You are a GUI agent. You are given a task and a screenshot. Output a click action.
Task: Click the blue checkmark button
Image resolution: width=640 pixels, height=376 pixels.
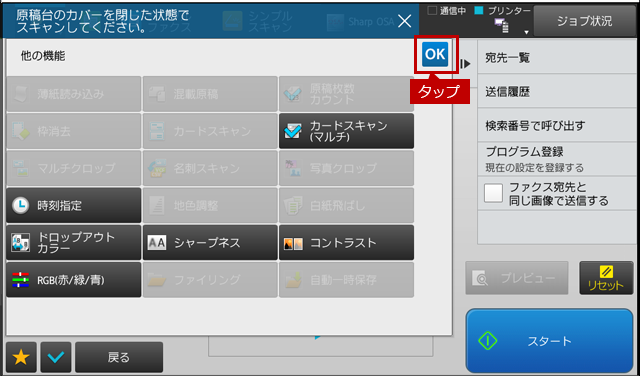coord(56,357)
